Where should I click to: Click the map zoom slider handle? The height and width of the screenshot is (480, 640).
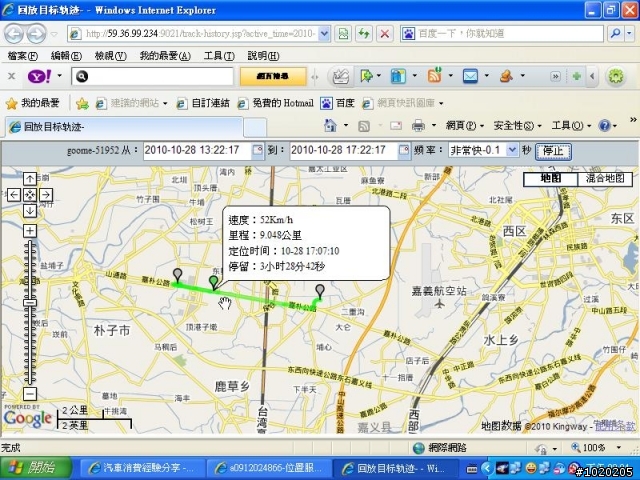(30, 303)
